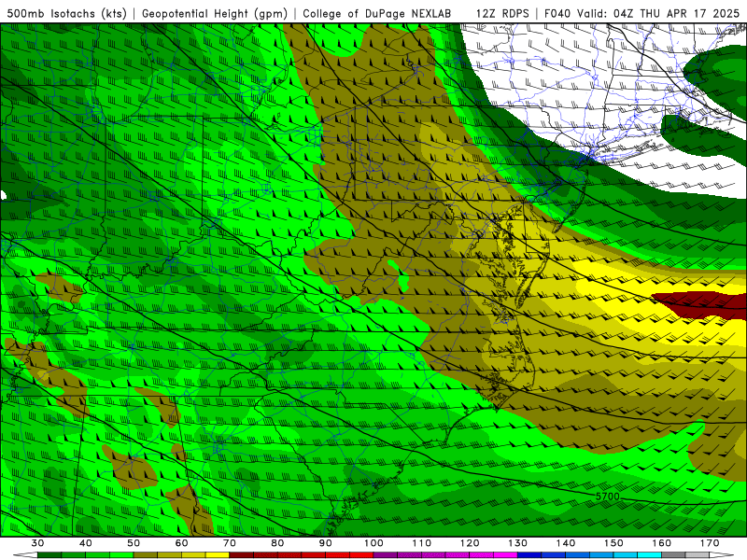Pick the olive swatch starting at 50
The width and height of the screenshot is (747, 560).
[x=146, y=555]
